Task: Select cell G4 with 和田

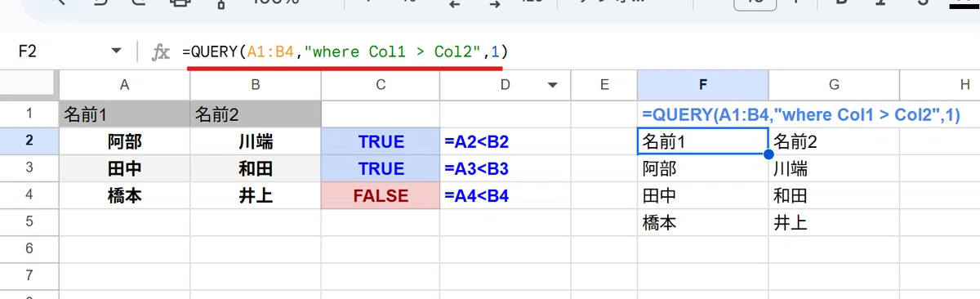Action: click(x=834, y=195)
